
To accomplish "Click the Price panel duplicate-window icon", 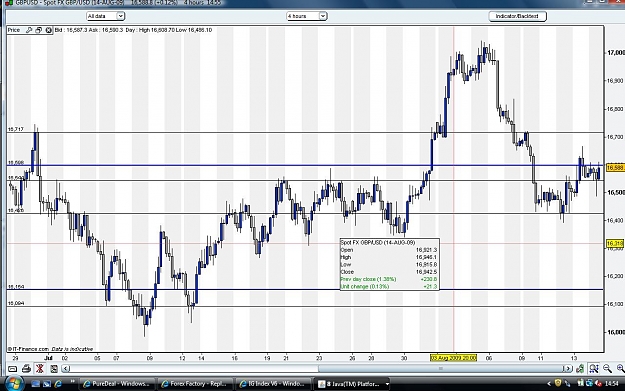I will pyautogui.click(x=39, y=30).
